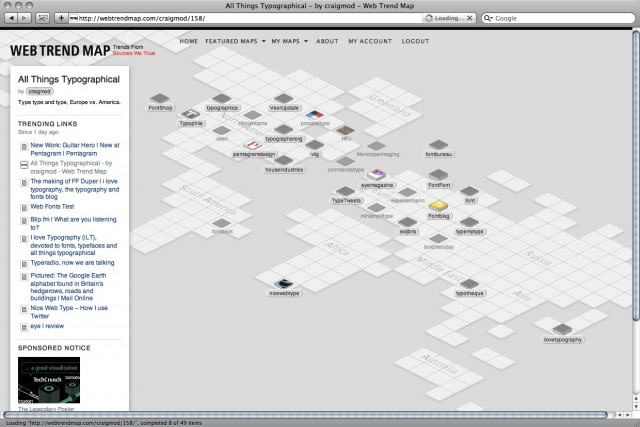Open Nice Web Type – How I use Twitter

pos(69,312)
